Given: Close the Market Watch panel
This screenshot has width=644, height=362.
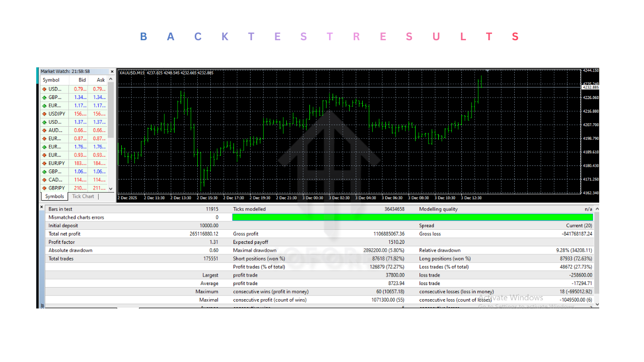Looking at the screenshot, I should (112, 71).
